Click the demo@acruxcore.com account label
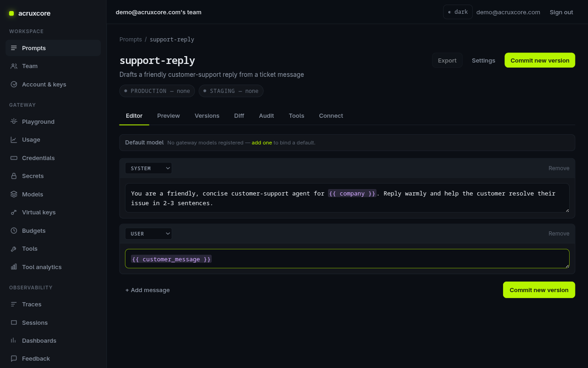The image size is (588, 368). point(508,12)
